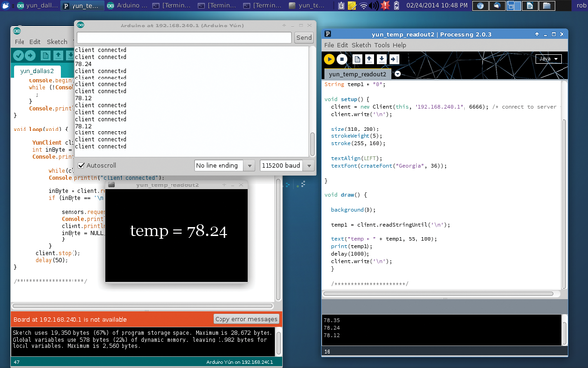Viewport: 588px width, 368px height.
Task: Open the Java mode dropdown in Processing
Action: [548, 59]
